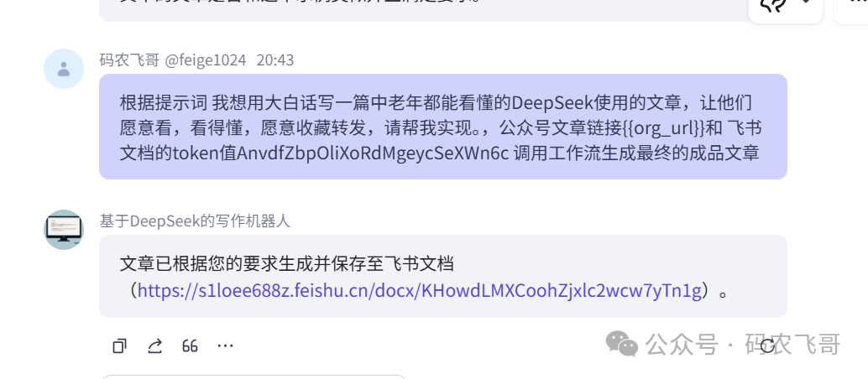
Task: Click the DeepSeek writing bot avatar
Action: [x=64, y=230]
